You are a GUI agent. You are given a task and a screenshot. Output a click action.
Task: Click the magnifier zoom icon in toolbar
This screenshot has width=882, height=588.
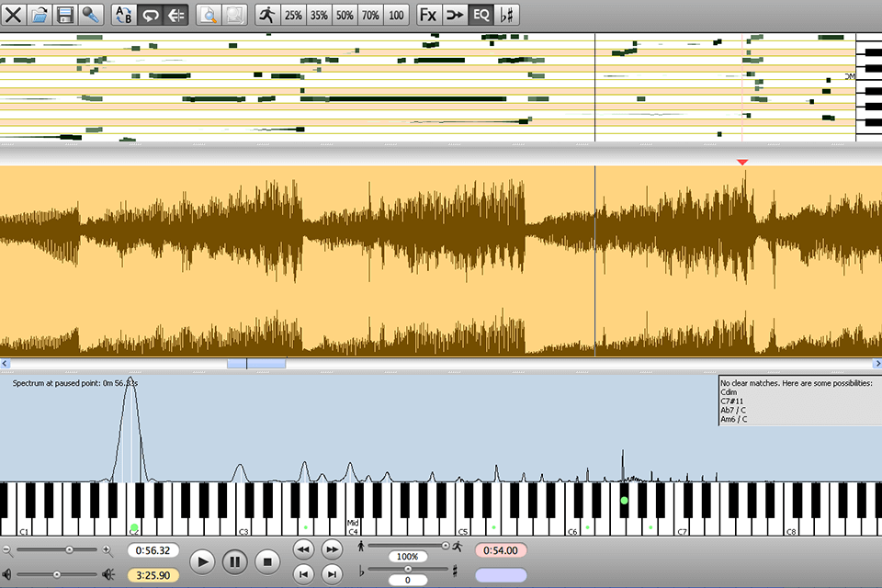coord(209,15)
